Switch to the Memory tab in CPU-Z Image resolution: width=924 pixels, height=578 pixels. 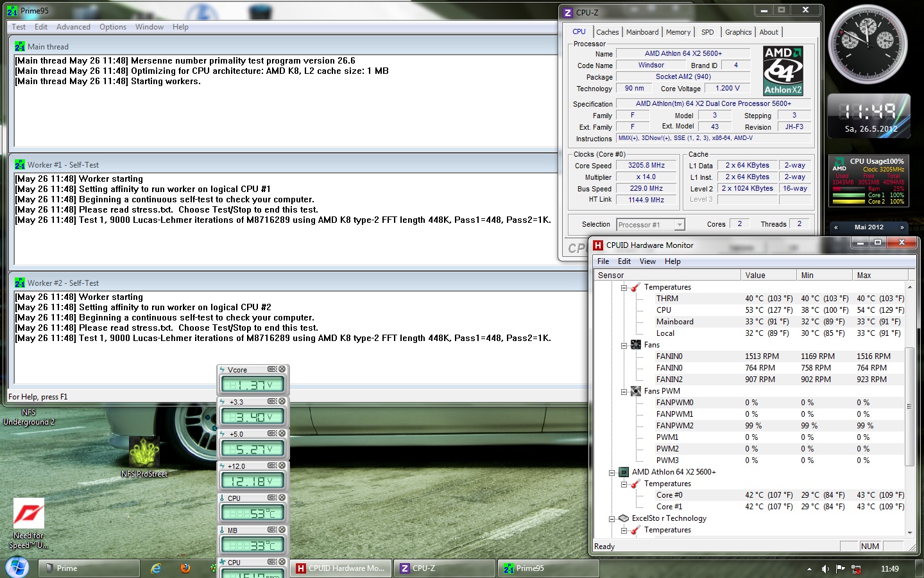678,32
